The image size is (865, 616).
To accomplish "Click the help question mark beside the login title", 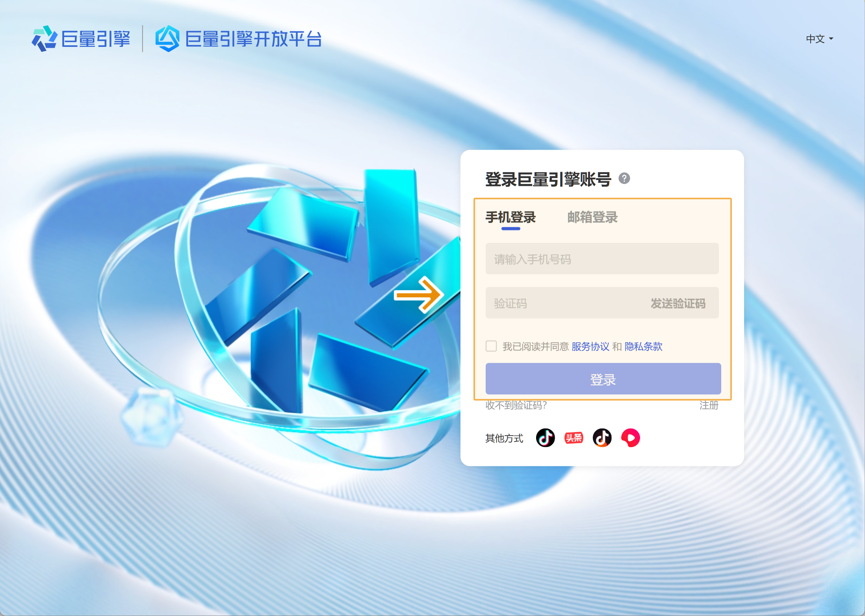I will point(624,179).
